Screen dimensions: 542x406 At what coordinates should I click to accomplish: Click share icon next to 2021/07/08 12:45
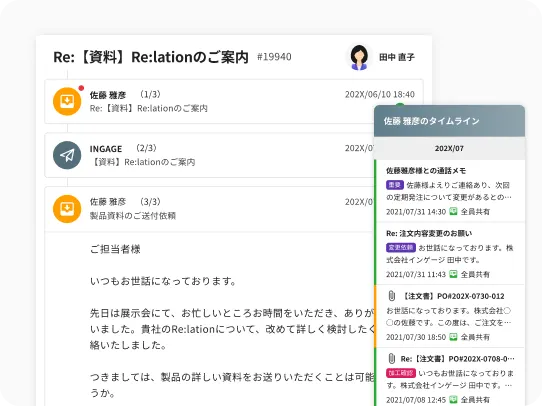tap(453, 400)
